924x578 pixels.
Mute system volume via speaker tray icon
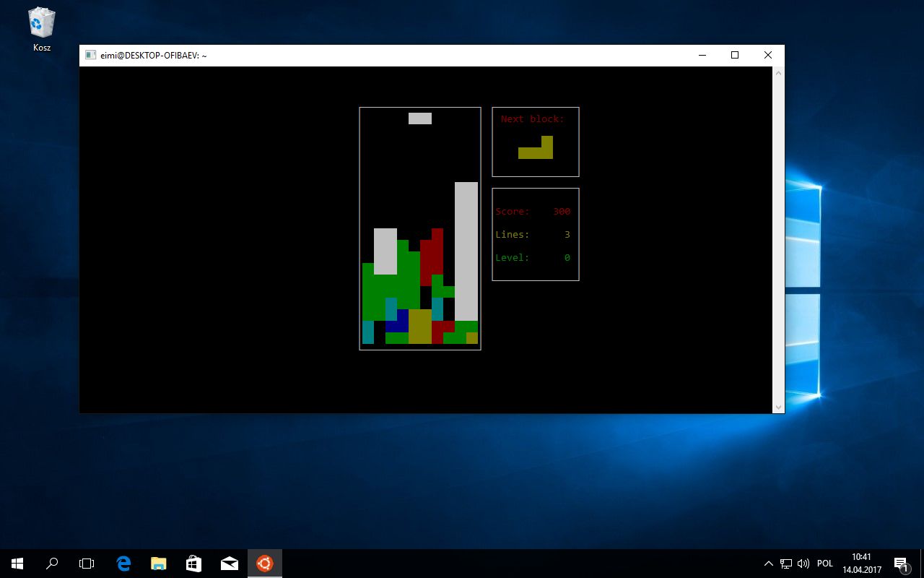(x=803, y=564)
